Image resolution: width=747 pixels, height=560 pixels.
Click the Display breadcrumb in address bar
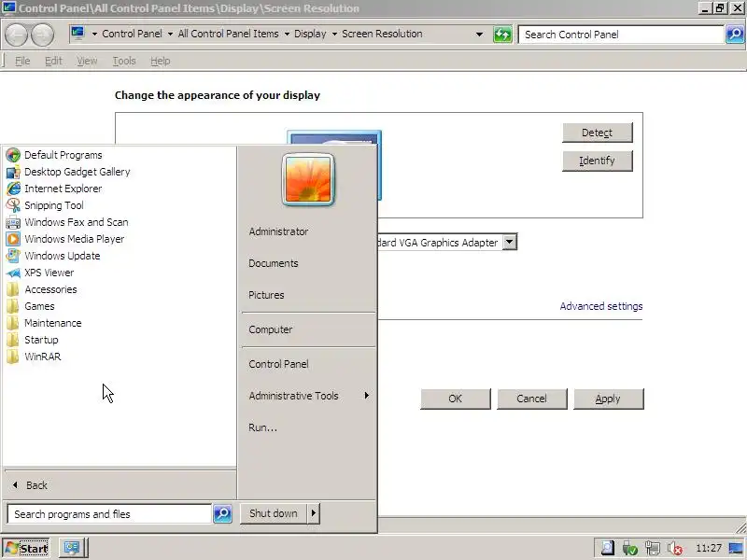[x=310, y=34]
